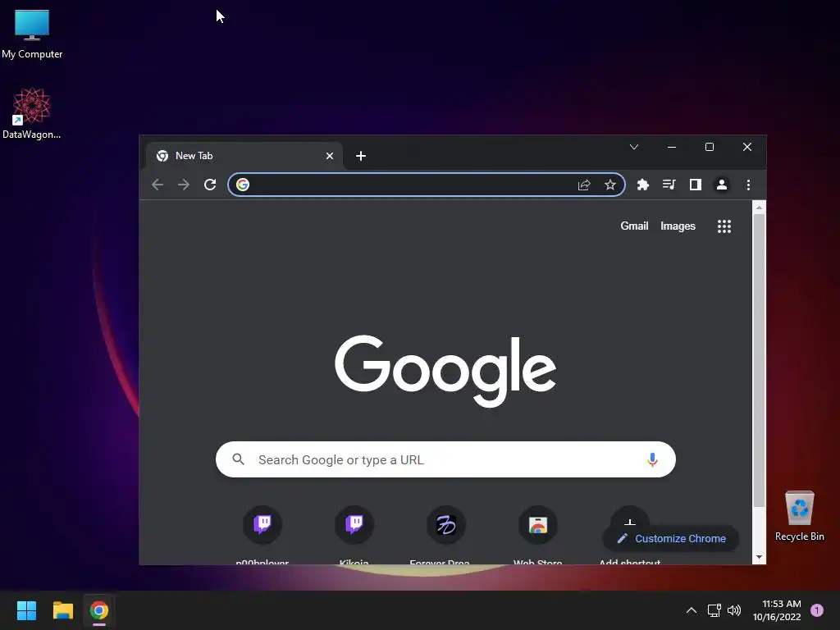Open the My Computer desktop icon
Screen dimensions: 840x630
point(32,33)
